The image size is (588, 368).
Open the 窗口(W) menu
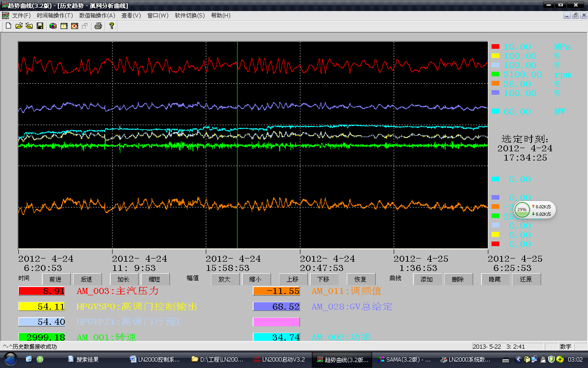pos(158,15)
